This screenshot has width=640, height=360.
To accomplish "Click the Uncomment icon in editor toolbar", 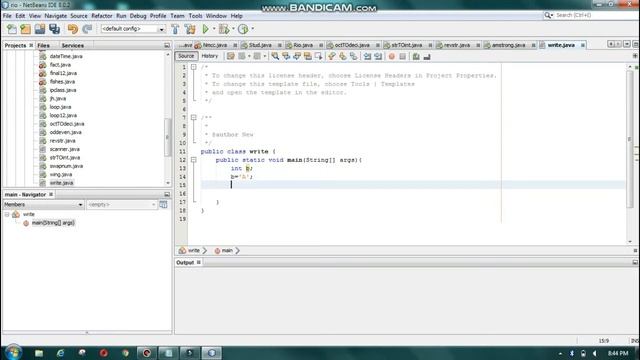I will coord(427,56).
